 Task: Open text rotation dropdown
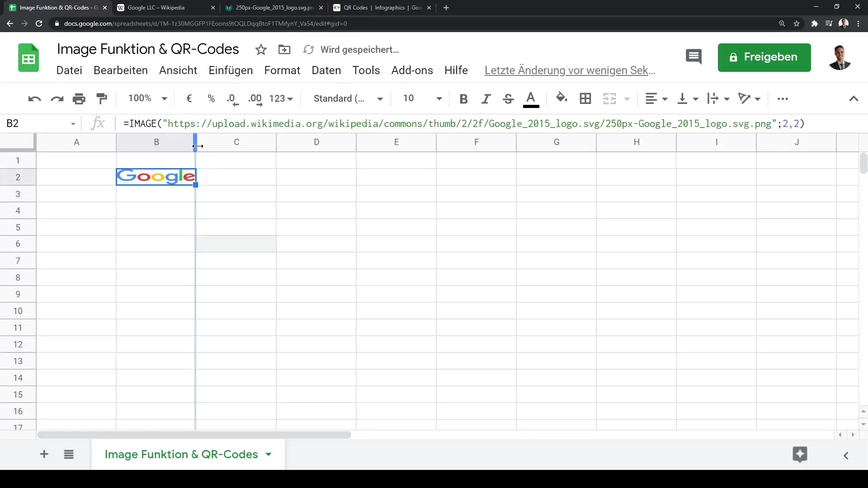[749, 99]
